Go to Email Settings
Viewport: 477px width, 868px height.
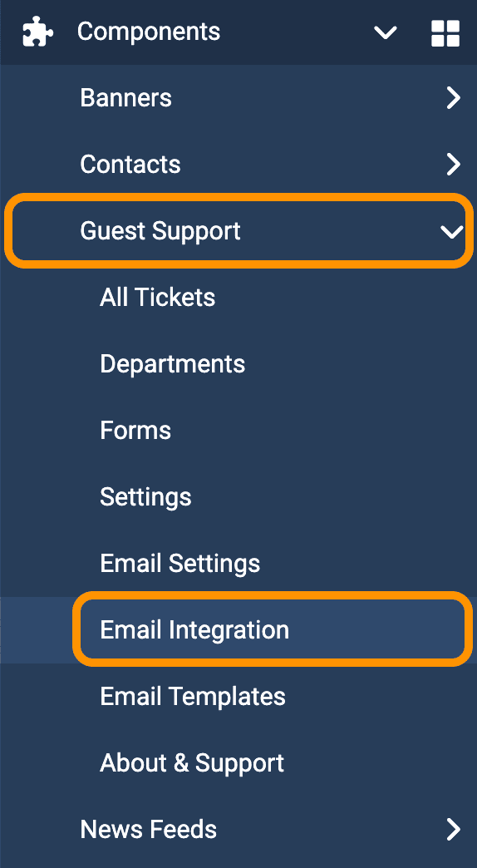(180, 564)
